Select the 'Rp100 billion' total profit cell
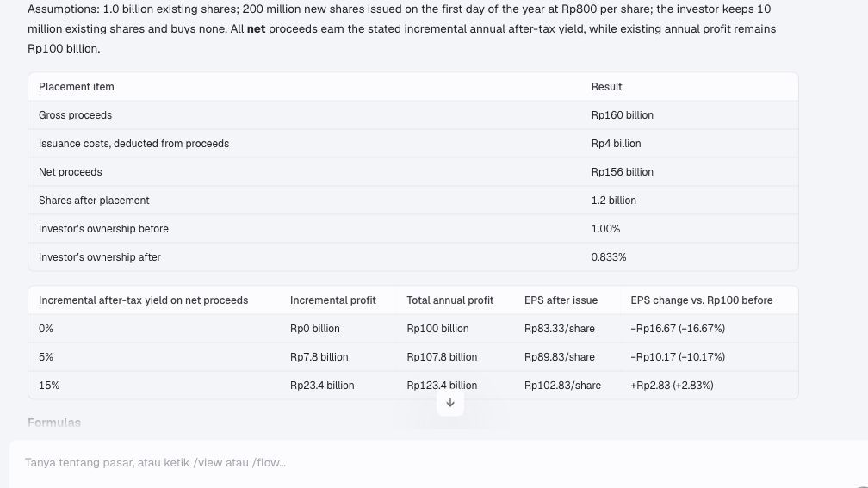The width and height of the screenshot is (868, 488). pos(437,329)
